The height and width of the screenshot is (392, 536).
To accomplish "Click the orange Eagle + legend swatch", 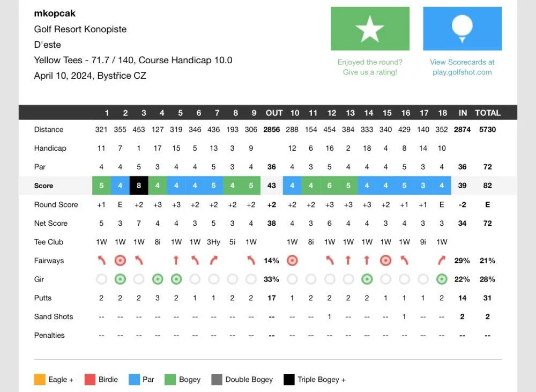I will 40,379.
